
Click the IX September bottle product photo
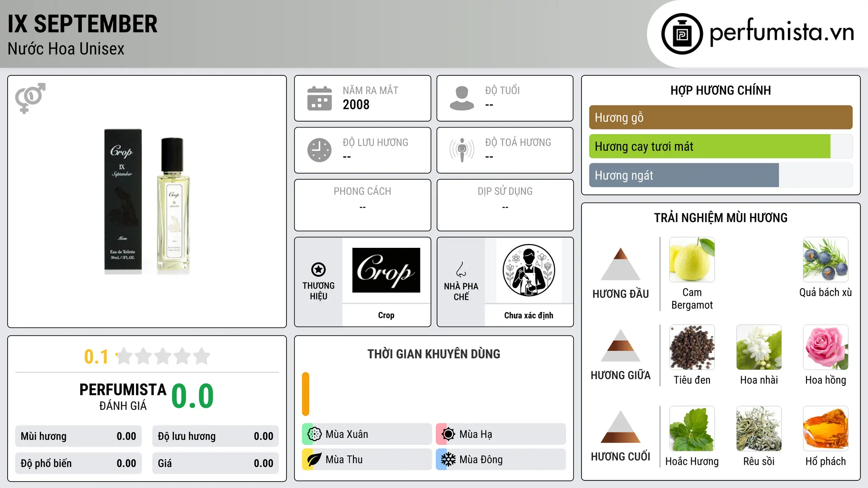[147, 202]
